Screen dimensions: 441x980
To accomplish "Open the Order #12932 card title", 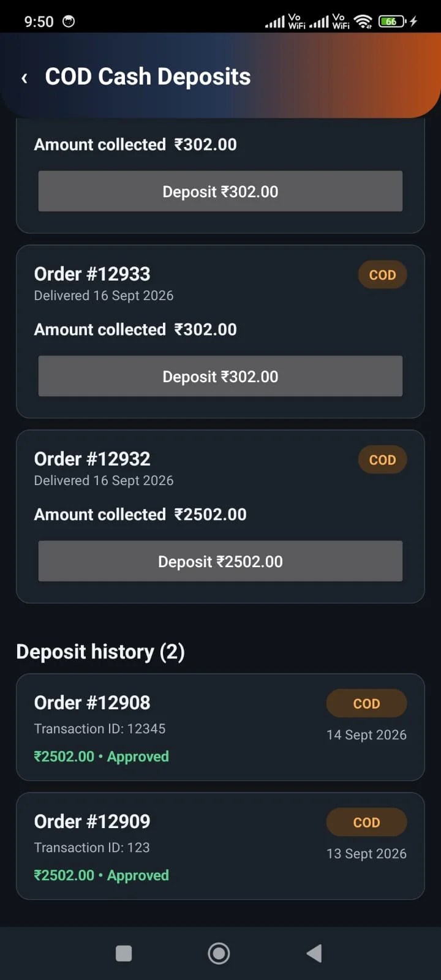I will 92,459.
